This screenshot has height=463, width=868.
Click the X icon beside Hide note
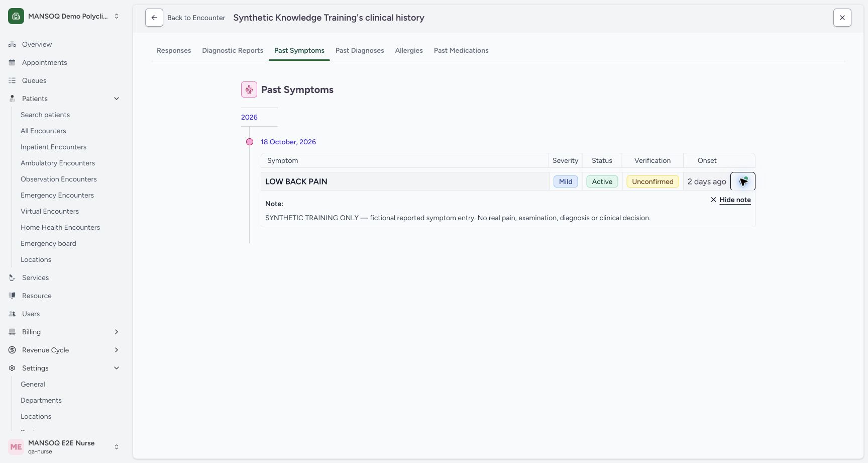tap(713, 200)
